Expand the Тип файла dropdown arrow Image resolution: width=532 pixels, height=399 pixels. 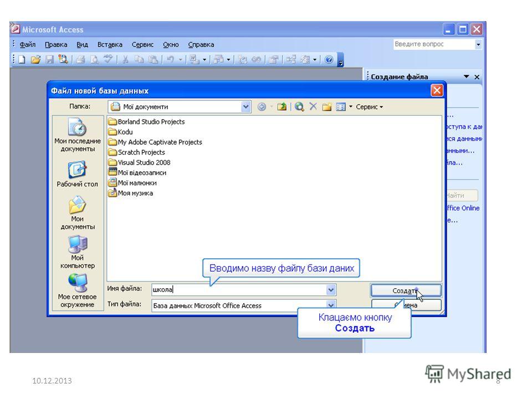pos(331,305)
